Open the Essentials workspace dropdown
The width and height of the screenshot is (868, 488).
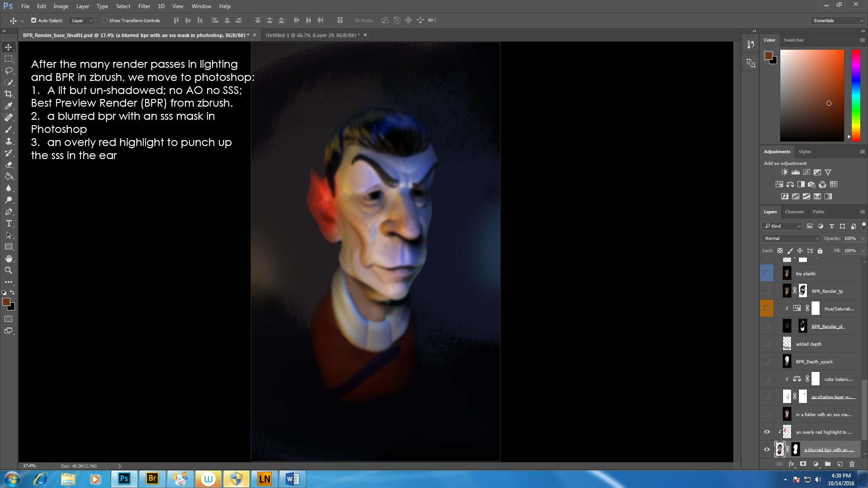(x=838, y=20)
